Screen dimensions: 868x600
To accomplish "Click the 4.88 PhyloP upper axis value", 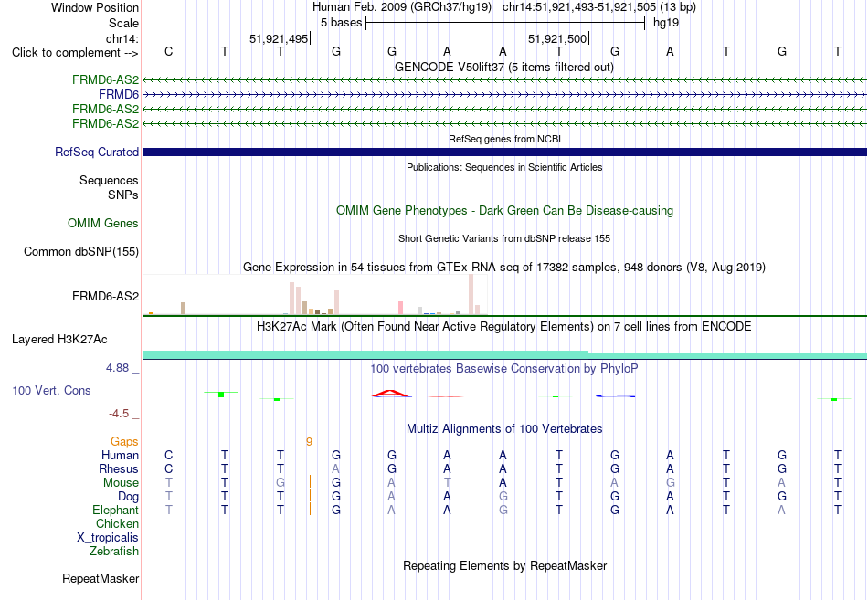I will click(117, 367).
